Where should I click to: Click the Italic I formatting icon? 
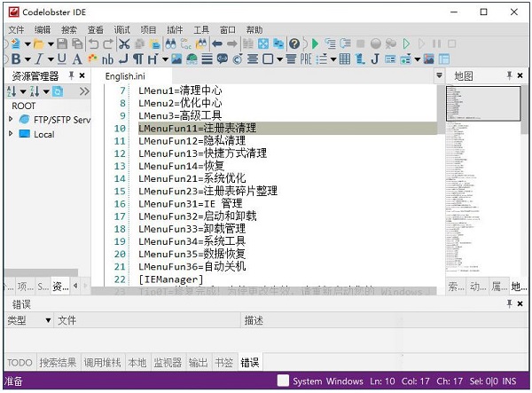pos(39,59)
